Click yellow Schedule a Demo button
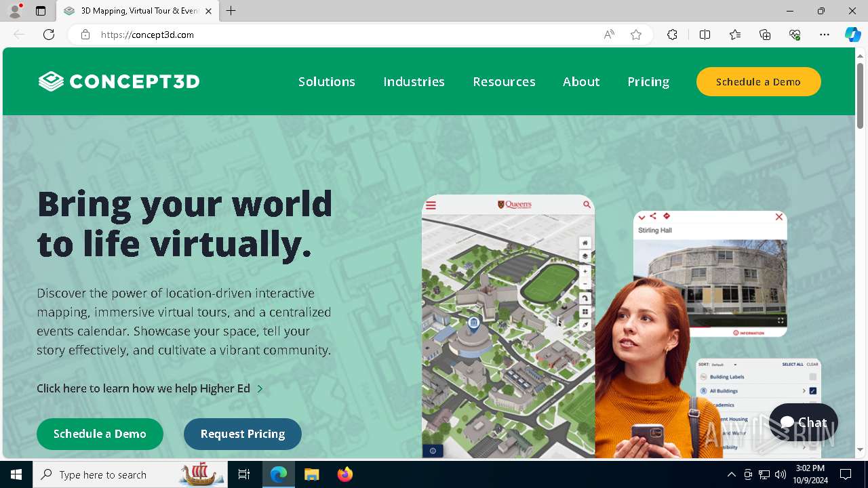 click(x=758, y=81)
